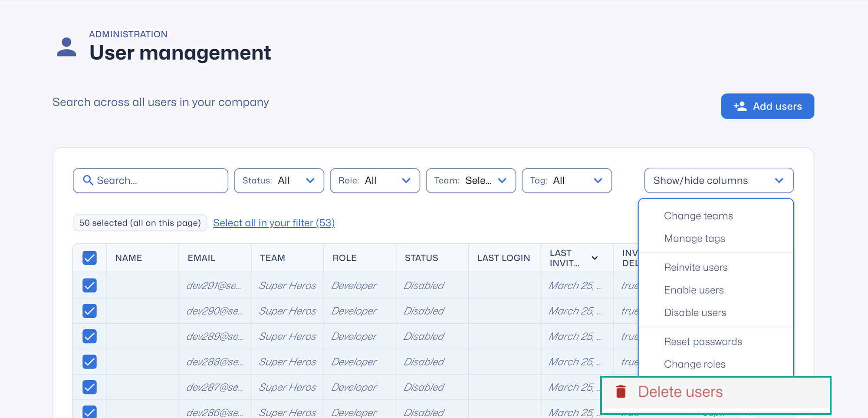The height and width of the screenshot is (418, 868).
Task: Select Change roles in the menu
Action: 694,365
